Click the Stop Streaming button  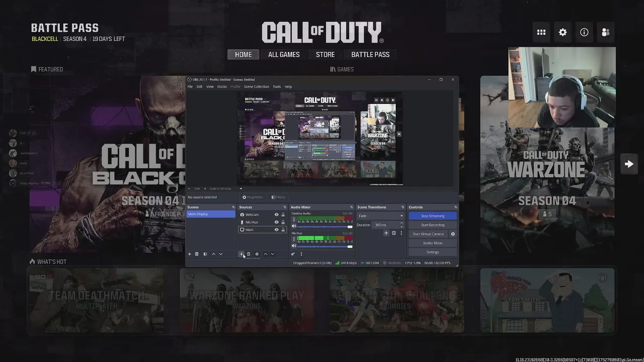pyautogui.click(x=433, y=216)
